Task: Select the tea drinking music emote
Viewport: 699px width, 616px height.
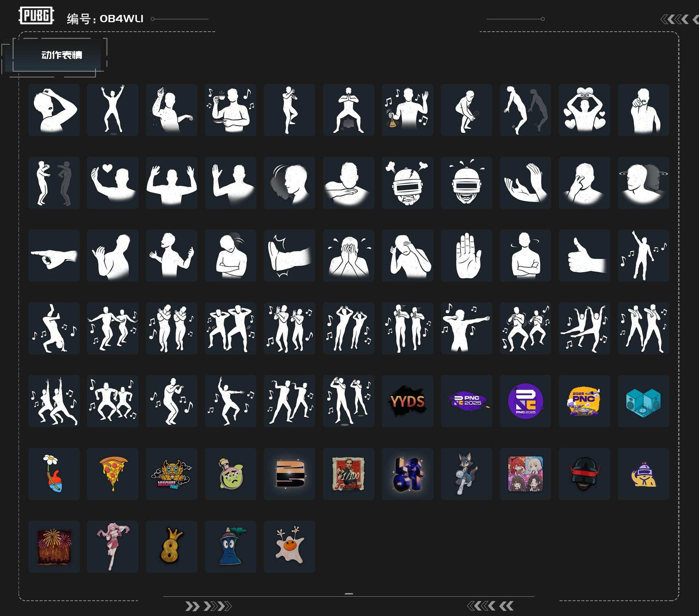Action: (230, 110)
